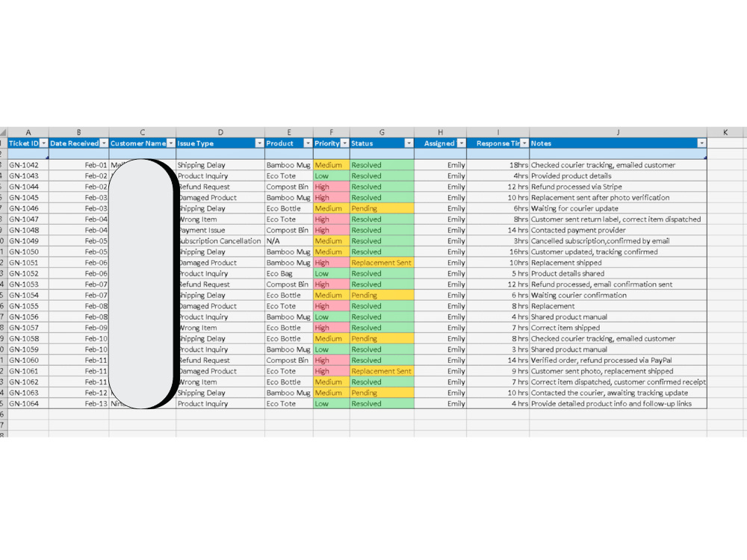Click the Feb-09 date cell

pos(78,328)
